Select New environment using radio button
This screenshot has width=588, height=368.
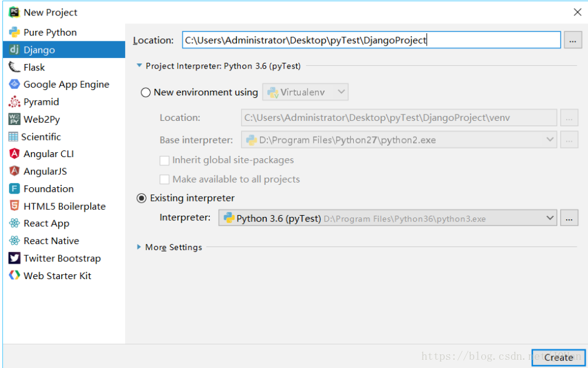click(x=145, y=92)
